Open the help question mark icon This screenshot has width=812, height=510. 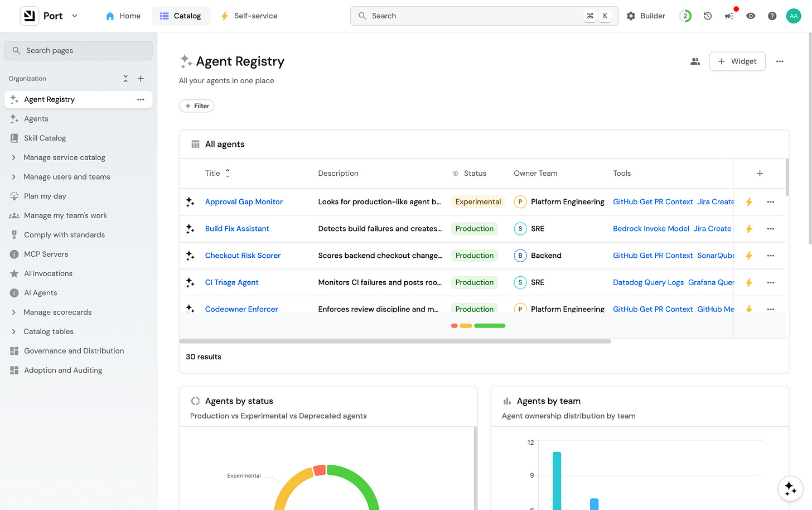pos(772,16)
